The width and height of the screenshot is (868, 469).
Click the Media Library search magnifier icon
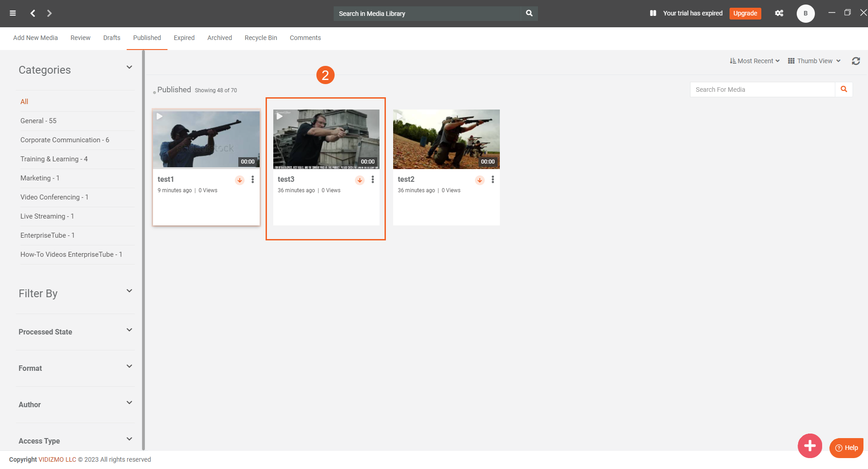(x=529, y=13)
